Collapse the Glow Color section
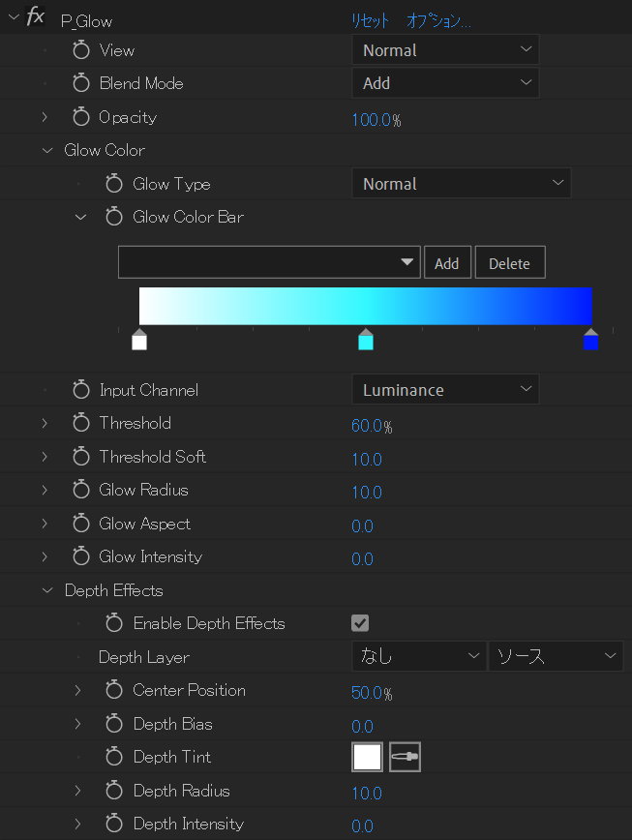Viewport: 632px width, 840px height. point(47,151)
